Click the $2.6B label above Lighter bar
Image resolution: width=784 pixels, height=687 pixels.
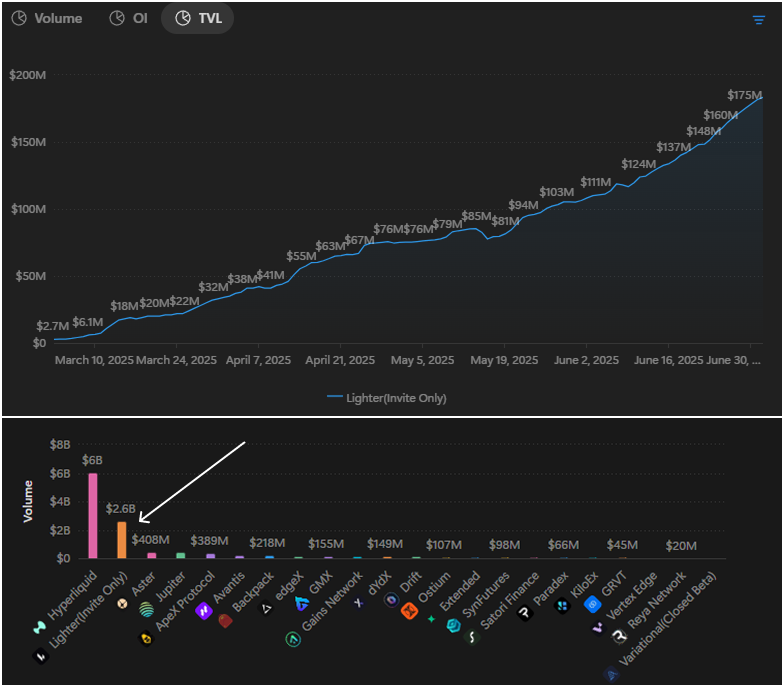tap(120, 509)
